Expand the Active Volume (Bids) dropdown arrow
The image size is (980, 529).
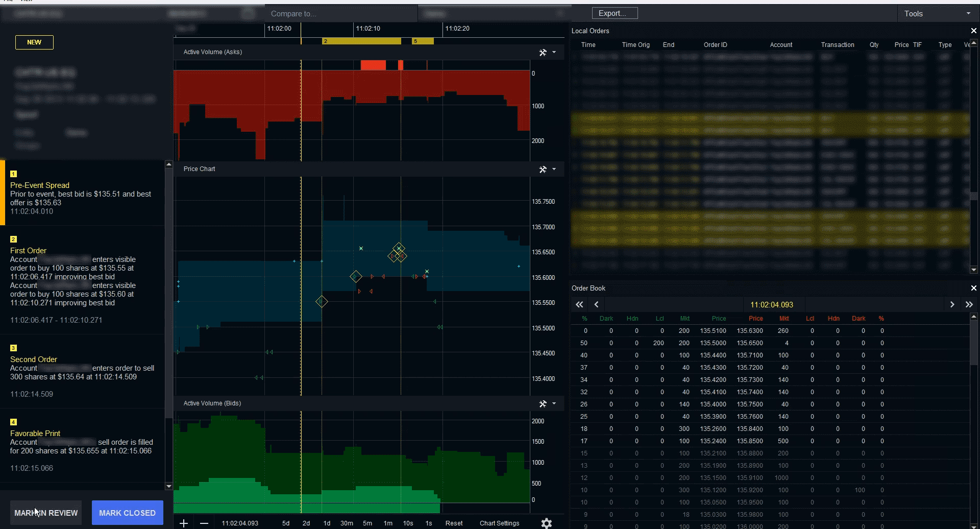coord(554,403)
